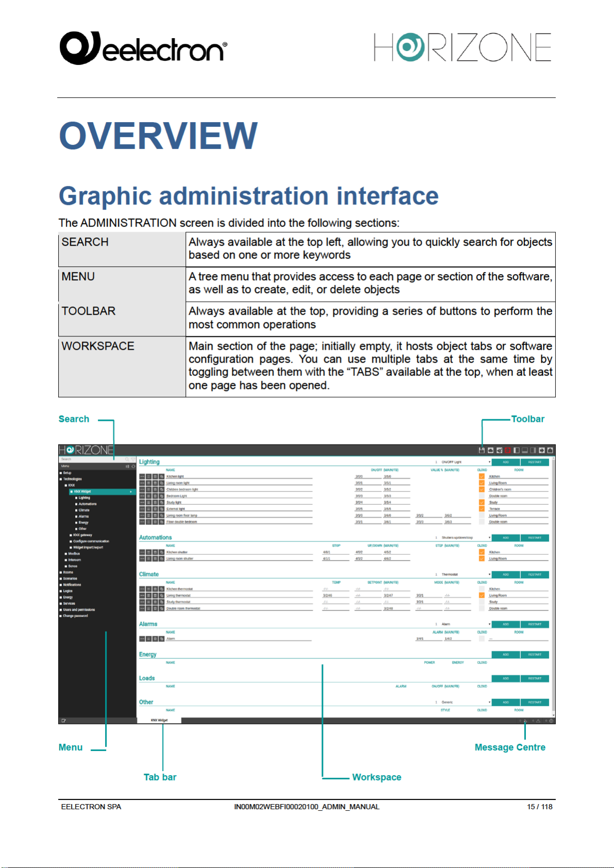Click the trash icon for the Alarm row
The height and width of the screenshot is (868, 614).
pos(155,639)
